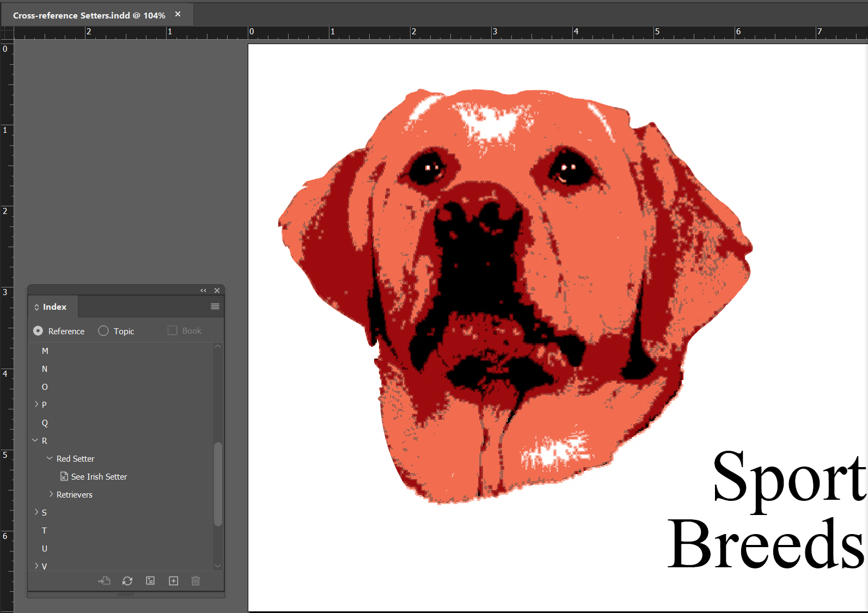
Task: Collapse the Red Setter entry
Action: pyautogui.click(x=50, y=458)
